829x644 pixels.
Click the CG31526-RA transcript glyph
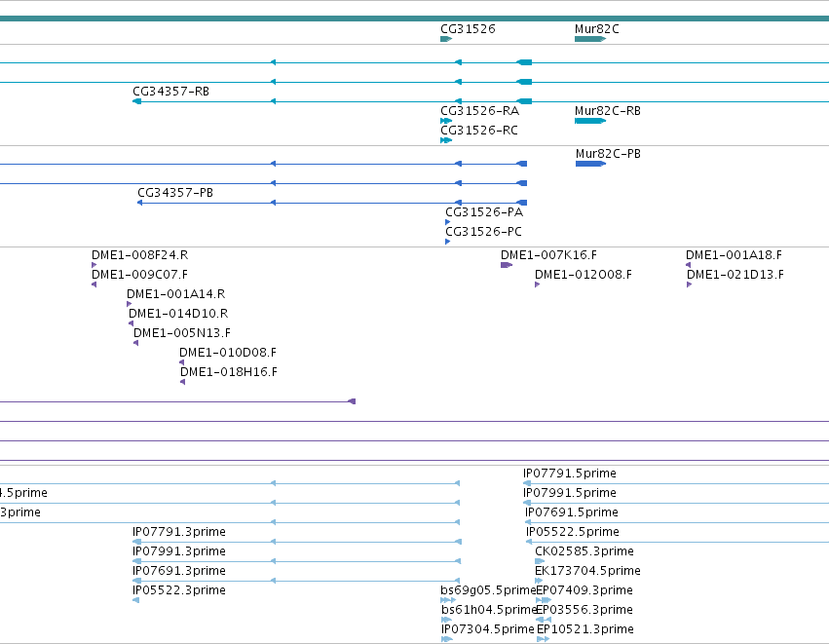446,121
